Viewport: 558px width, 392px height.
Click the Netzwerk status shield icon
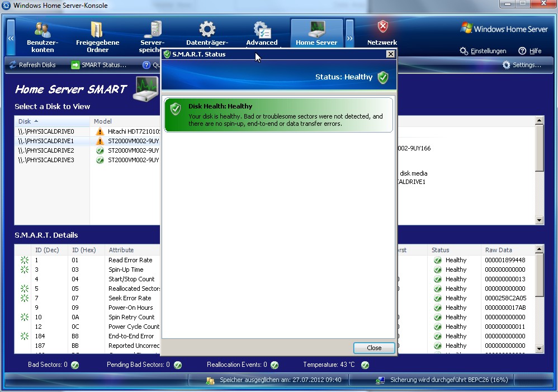coord(382,27)
